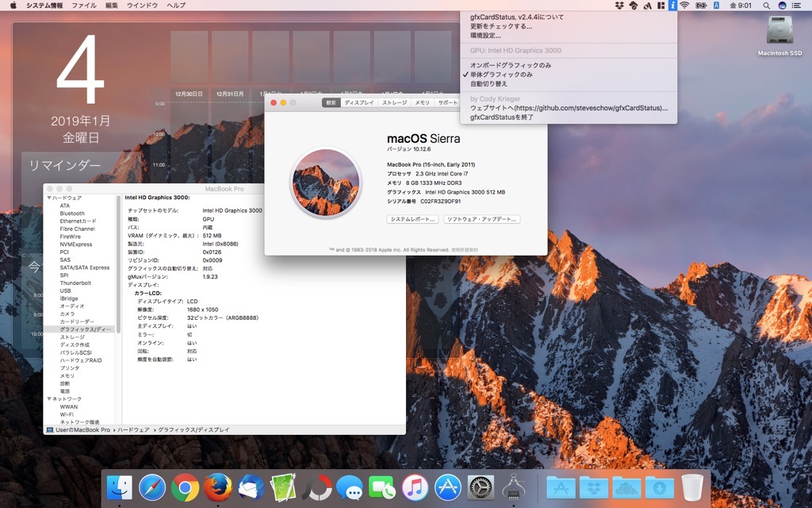Open the 編集 menu
Viewport: 812px width, 508px height.
[112, 6]
